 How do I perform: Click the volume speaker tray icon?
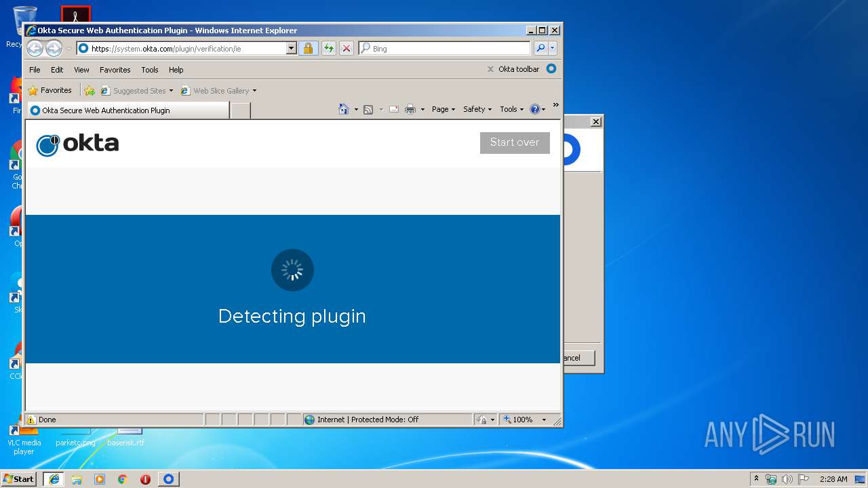[x=787, y=479]
